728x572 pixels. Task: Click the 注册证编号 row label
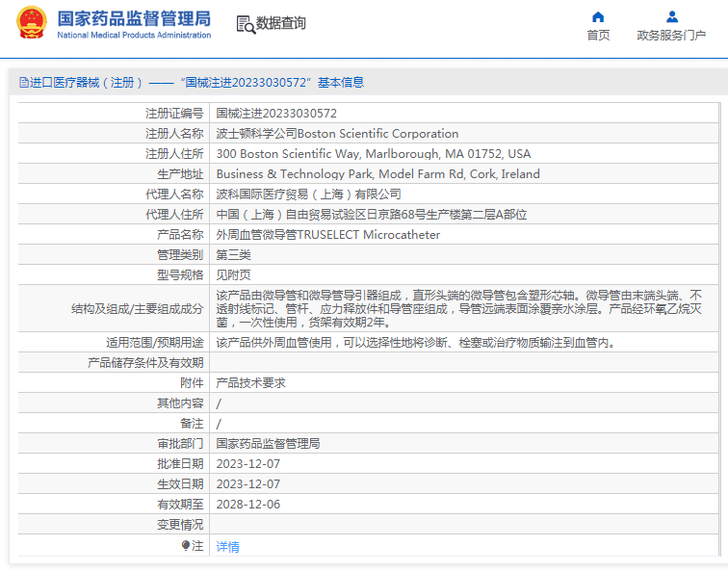click(x=174, y=114)
